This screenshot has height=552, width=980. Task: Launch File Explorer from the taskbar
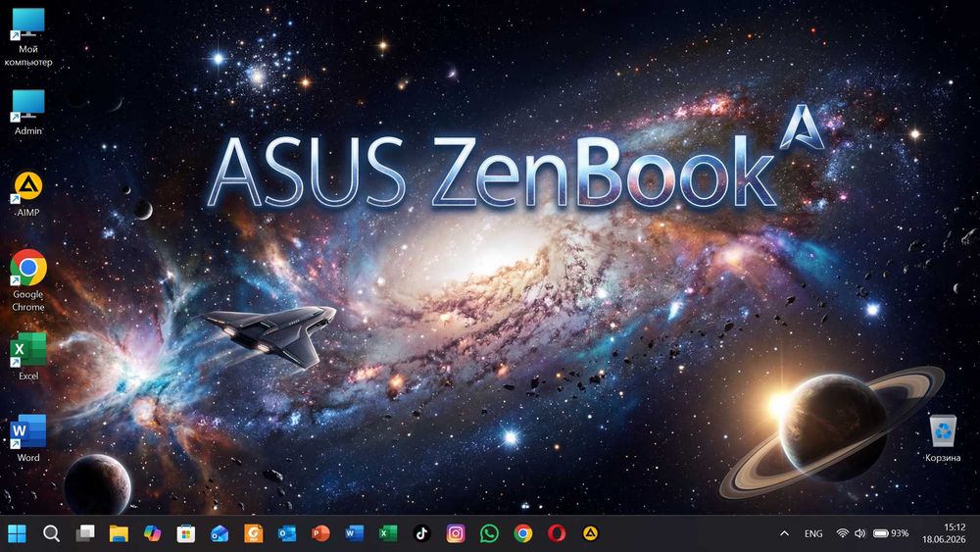[x=119, y=533]
